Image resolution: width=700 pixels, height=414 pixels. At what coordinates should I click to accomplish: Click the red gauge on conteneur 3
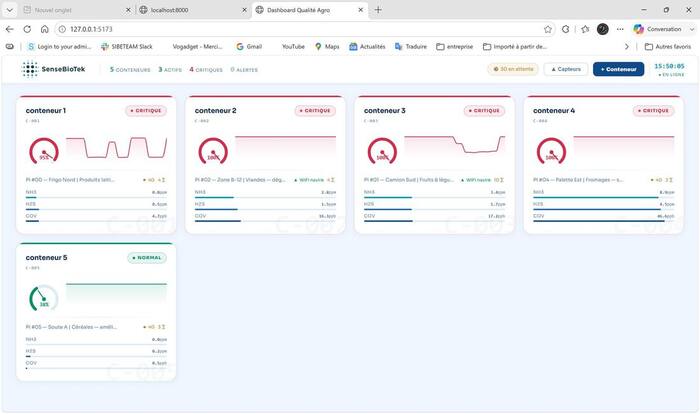(382, 151)
